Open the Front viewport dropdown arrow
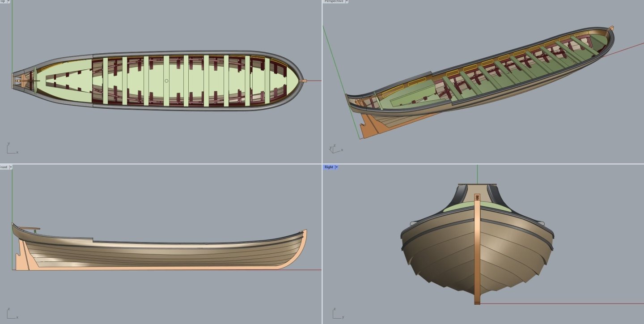The image size is (644, 324). tap(11, 167)
